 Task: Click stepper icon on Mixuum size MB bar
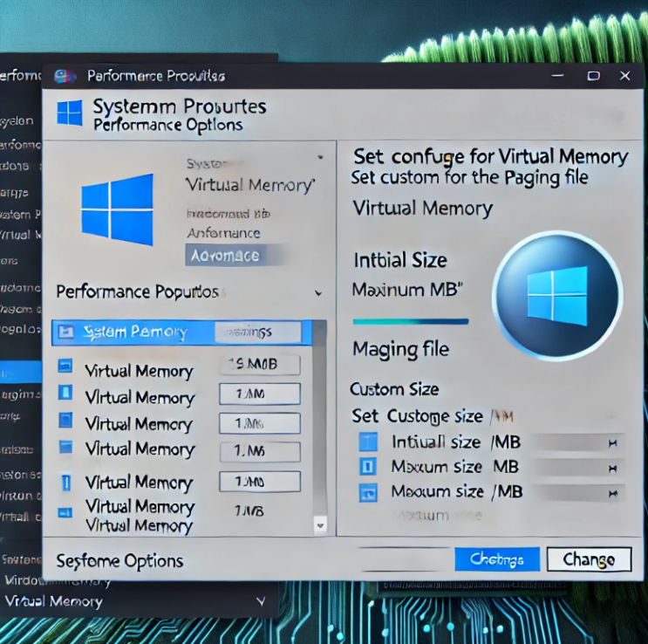(x=612, y=469)
